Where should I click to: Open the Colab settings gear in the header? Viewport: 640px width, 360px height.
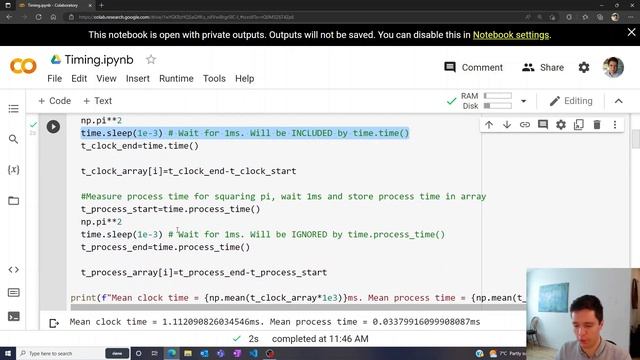pyautogui.click(x=584, y=67)
